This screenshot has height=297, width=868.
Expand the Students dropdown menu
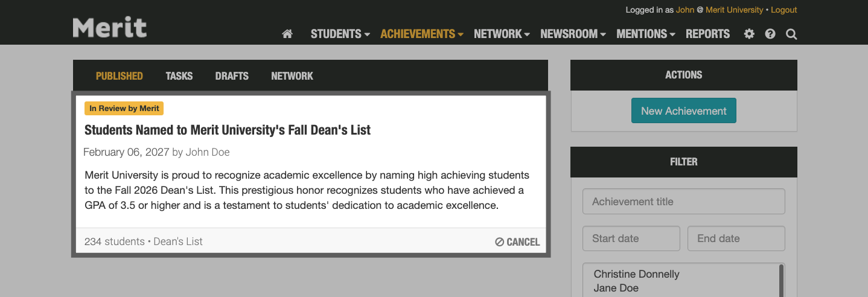click(340, 34)
